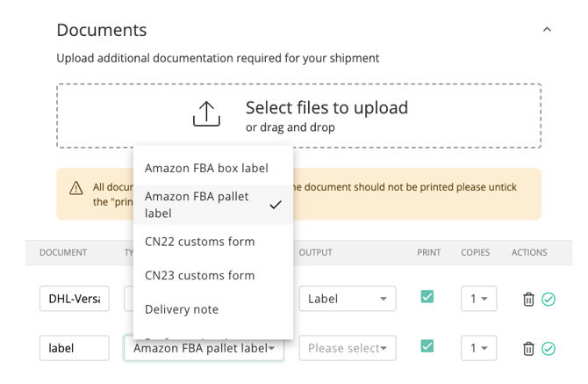The height and width of the screenshot is (384, 588).
Task: Delete the DHL-Versa document row
Action: (x=528, y=299)
